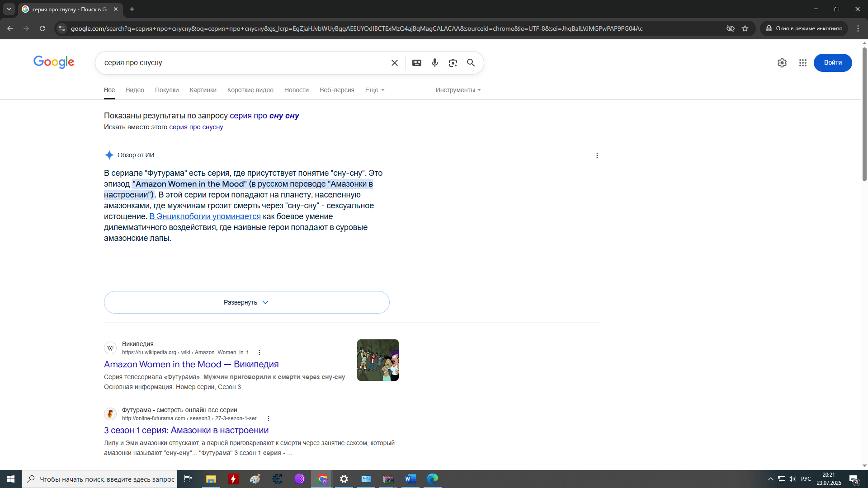
Task: Open the on-screen keyboard input tool
Action: click(x=417, y=63)
